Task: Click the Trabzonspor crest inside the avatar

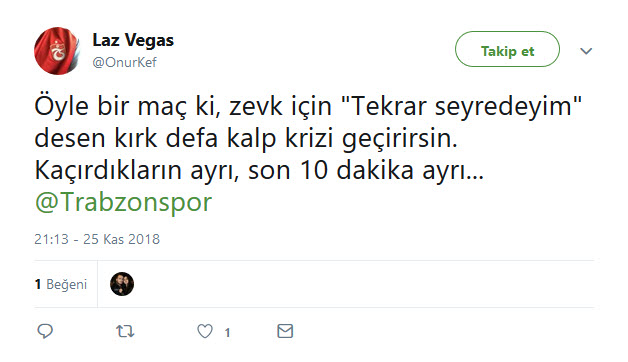Action: tap(58, 50)
